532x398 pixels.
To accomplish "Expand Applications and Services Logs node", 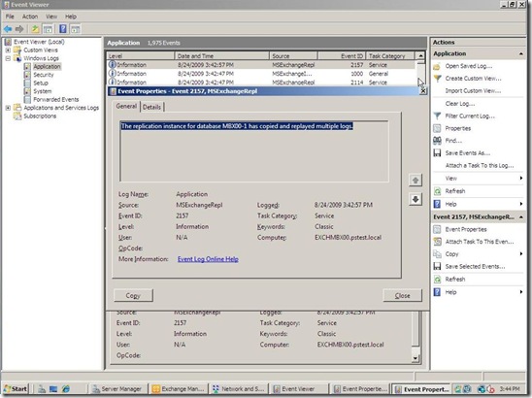I will 8,108.
